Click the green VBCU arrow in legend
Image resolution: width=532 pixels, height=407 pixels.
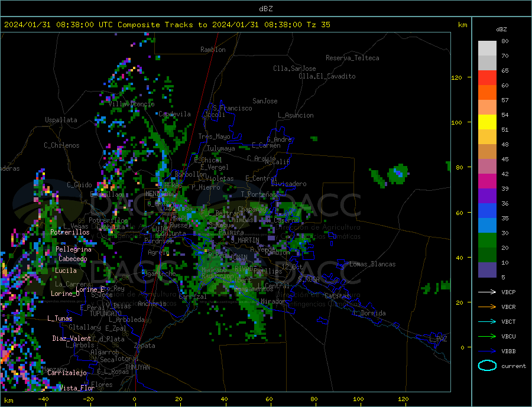[x=487, y=336]
